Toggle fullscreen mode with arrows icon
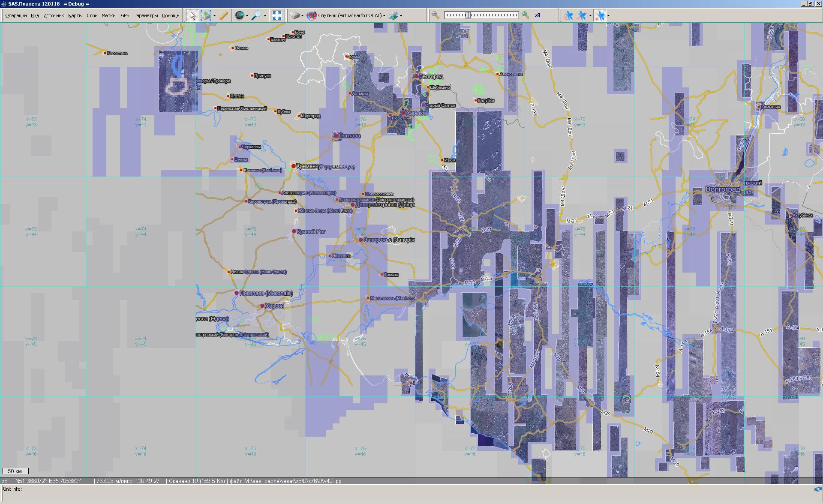This screenshot has height=504, width=823. (x=277, y=15)
